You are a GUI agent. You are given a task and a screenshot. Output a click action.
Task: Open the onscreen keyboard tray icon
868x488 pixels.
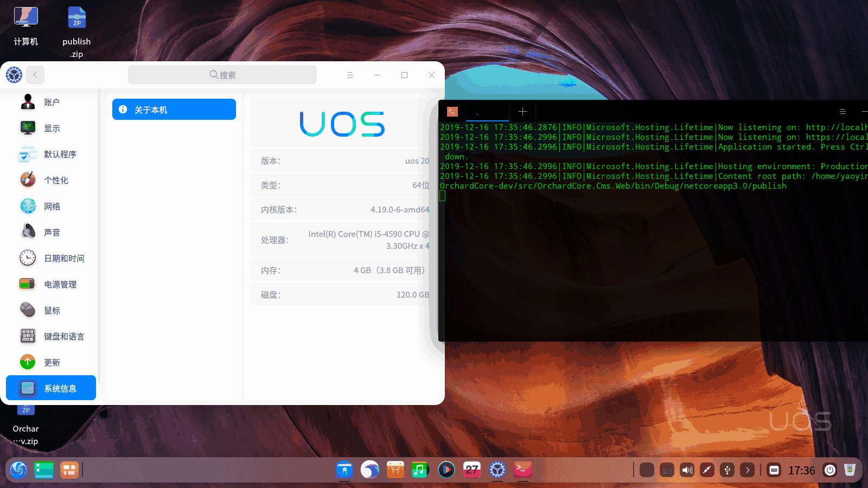[x=774, y=470]
